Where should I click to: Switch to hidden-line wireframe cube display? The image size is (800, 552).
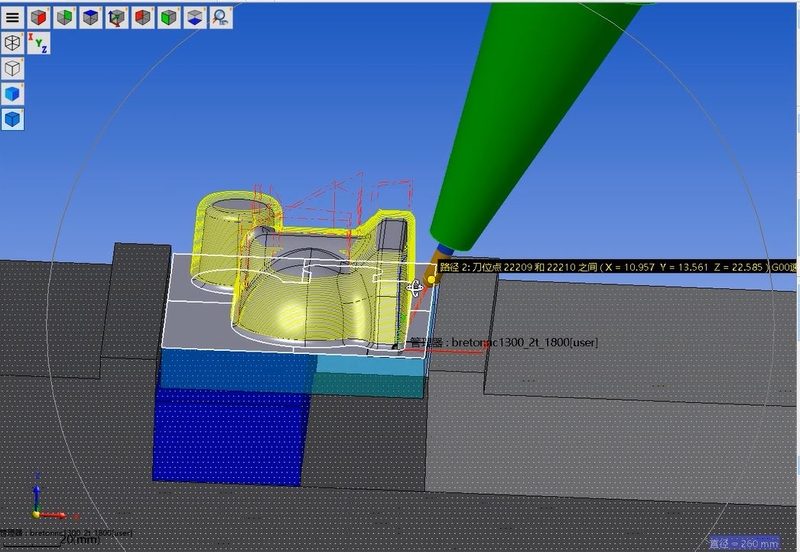12,43
